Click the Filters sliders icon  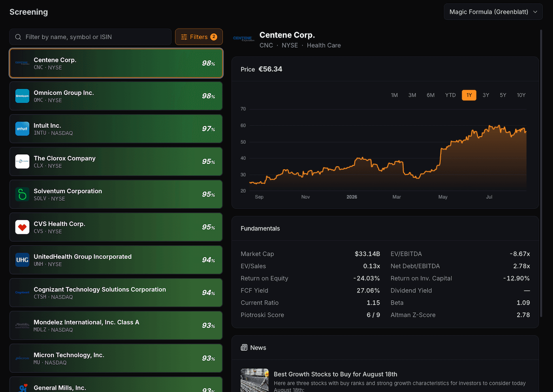coord(184,37)
